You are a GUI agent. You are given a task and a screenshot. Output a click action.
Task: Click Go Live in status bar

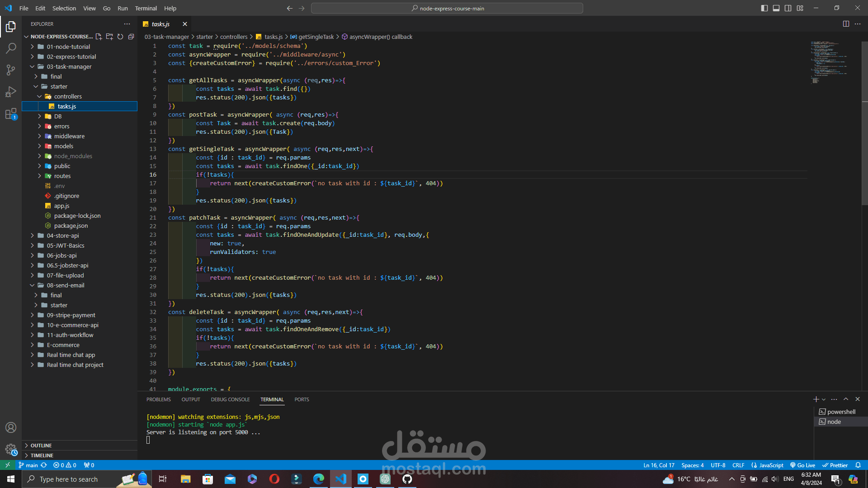click(x=802, y=465)
